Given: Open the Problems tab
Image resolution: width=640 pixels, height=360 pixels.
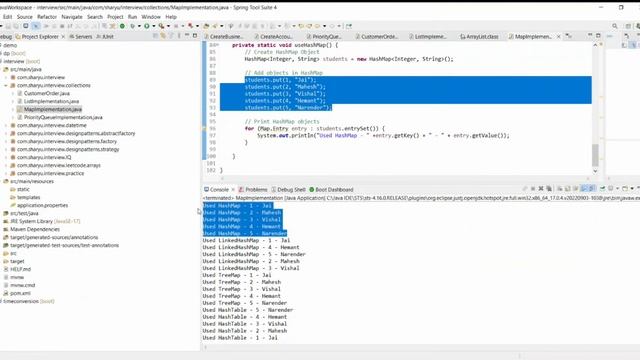Looking at the screenshot, I should coord(253,189).
